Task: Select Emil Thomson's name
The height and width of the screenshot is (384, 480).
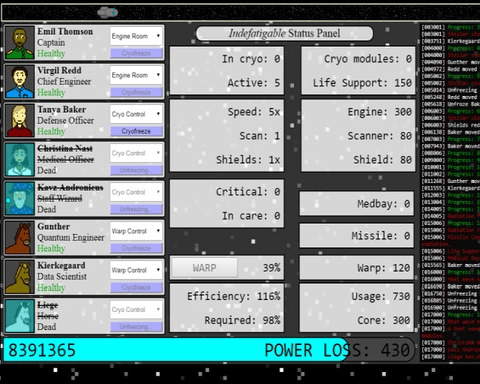Action: [65, 31]
